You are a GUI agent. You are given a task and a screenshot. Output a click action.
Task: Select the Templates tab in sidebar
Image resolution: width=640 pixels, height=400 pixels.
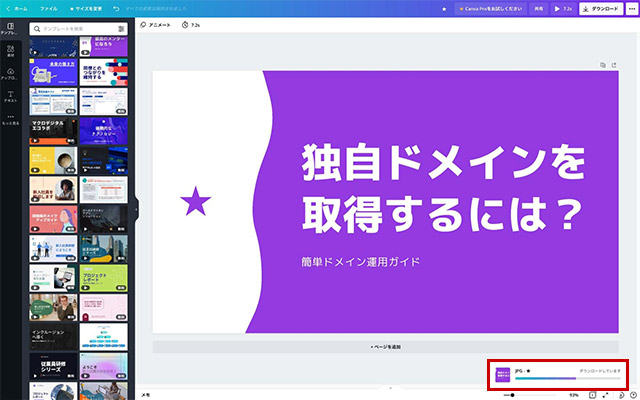tap(11, 29)
